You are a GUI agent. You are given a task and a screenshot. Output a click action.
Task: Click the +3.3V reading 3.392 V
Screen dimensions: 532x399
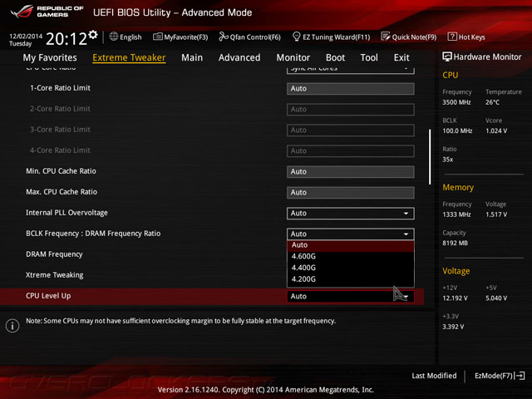[453, 327]
